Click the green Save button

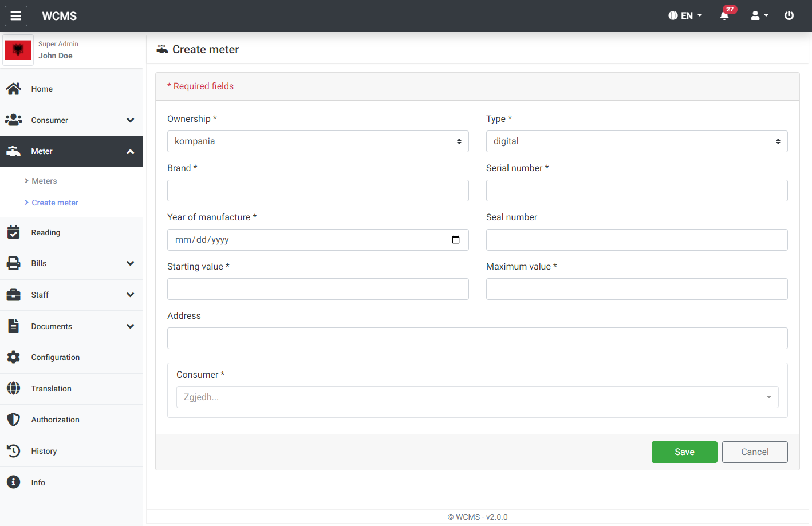click(x=684, y=452)
